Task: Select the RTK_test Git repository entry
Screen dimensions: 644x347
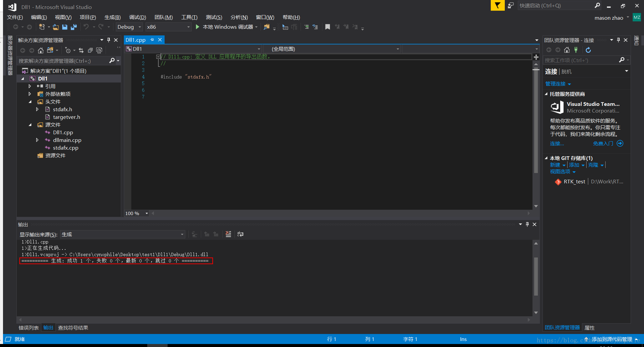Action: (589, 182)
